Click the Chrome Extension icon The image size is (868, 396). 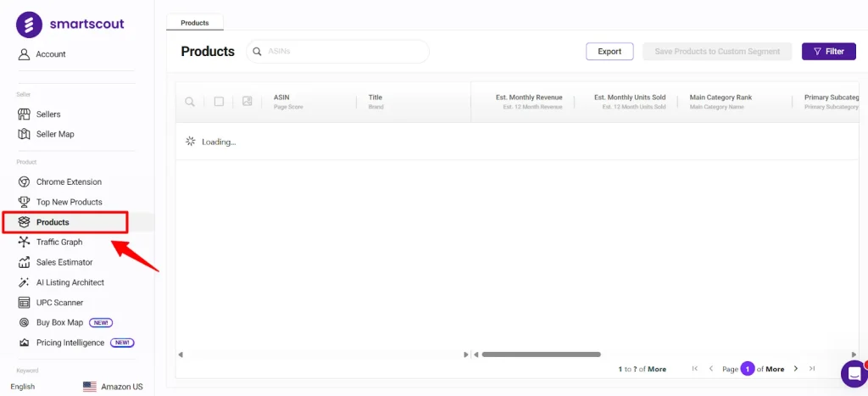pyautogui.click(x=25, y=181)
